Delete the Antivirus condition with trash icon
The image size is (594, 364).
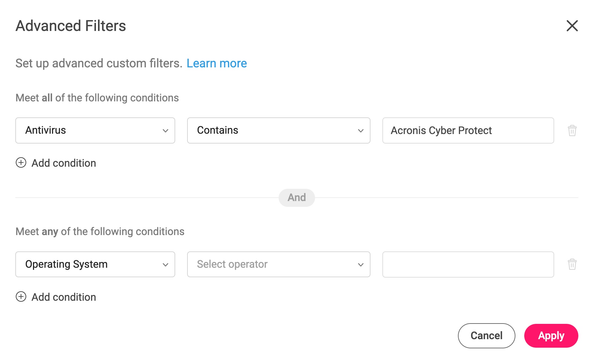pos(572,131)
